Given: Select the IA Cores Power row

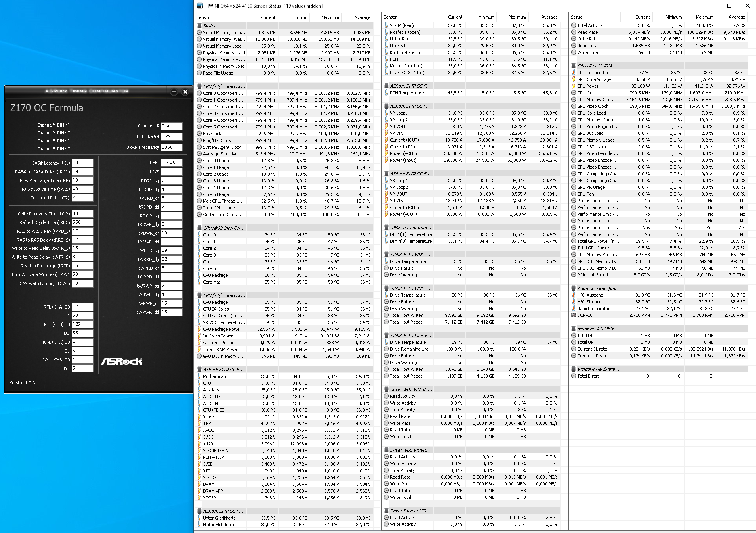Looking at the screenshot, I should [284, 336].
